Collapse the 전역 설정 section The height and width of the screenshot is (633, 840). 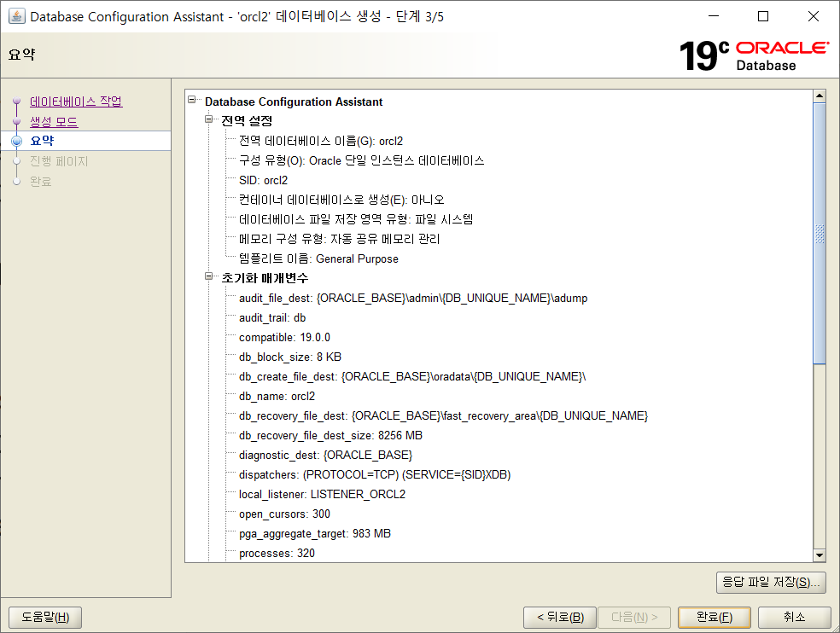pyautogui.click(x=209, y=119)
